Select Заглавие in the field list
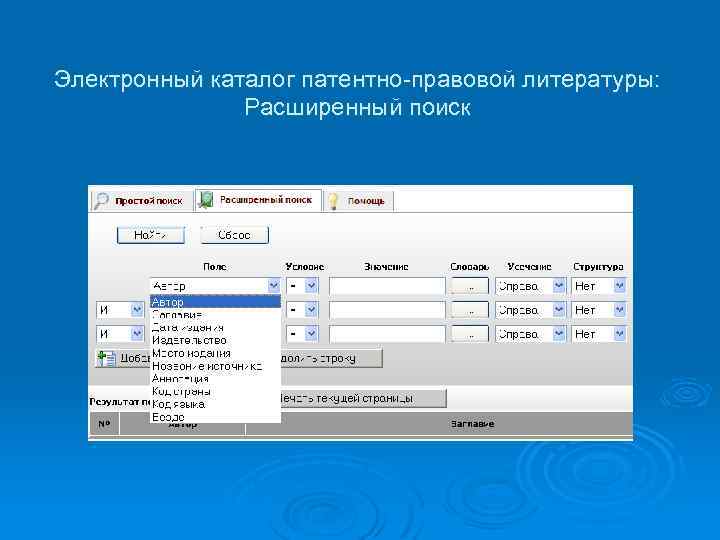Image resolution: width=720 pixels, height=540 pixels. pyautogui.click(x=215, y=315)
